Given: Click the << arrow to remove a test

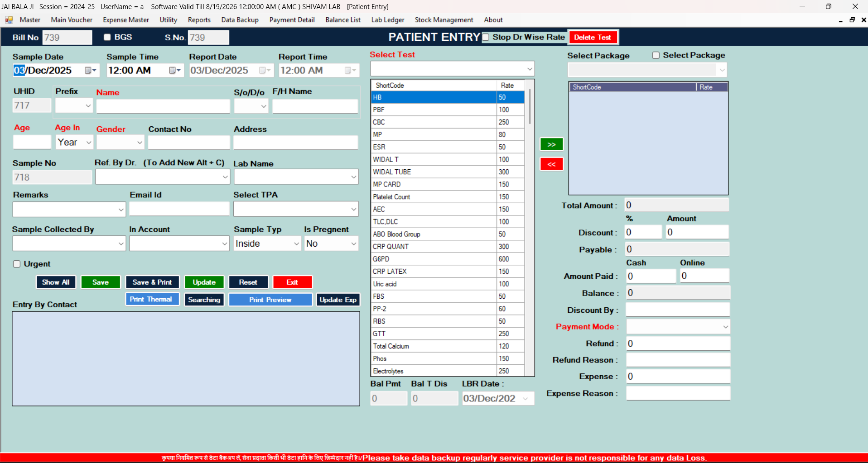Looking at the screenshot, I should pos(551,164).
